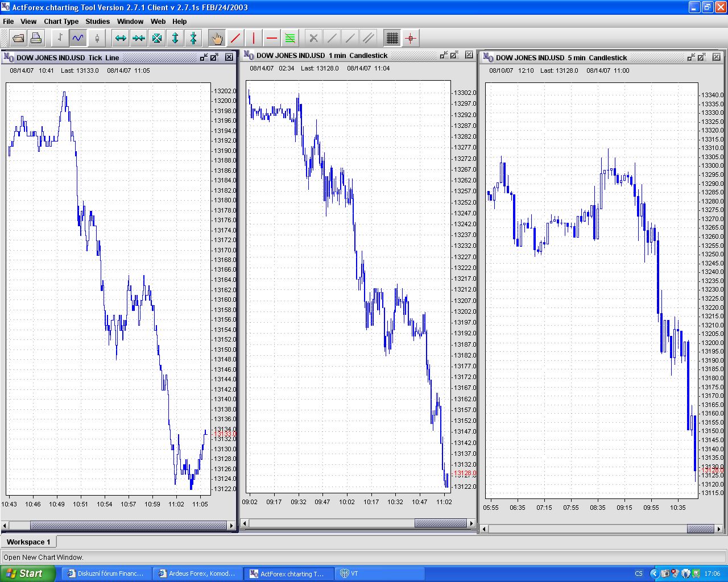Image resolution: width=728 pixels, height=582 pixels.
Task: Click the 1 min chart scrollbar thumb
Action: point(441,523)
